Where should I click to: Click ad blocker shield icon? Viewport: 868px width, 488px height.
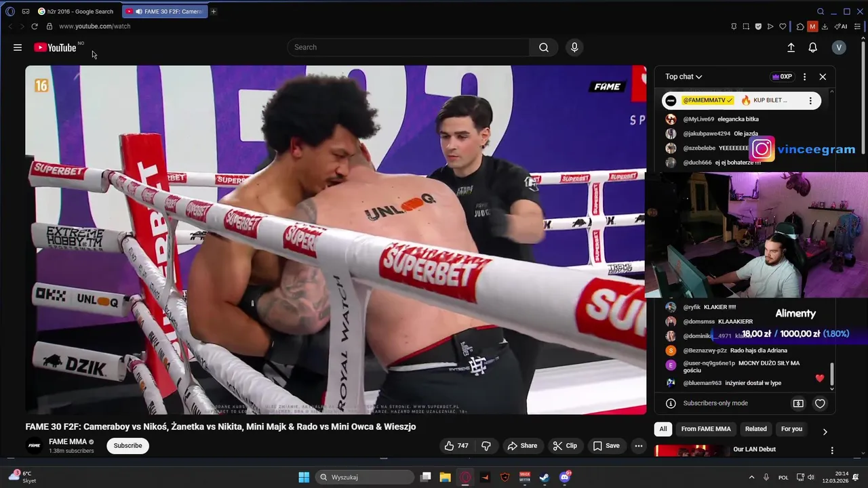click(758, 26)
